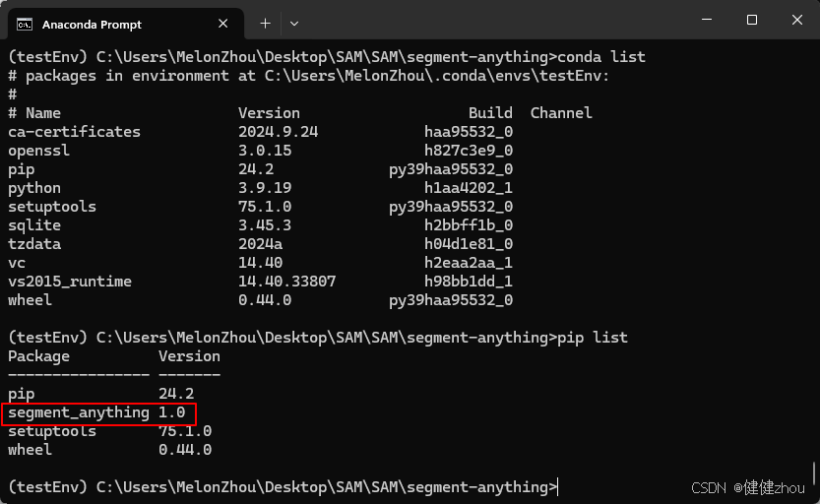Click version 3.9.19 of python
This screenshot has height=504, width=820.
tap(265, 188)
